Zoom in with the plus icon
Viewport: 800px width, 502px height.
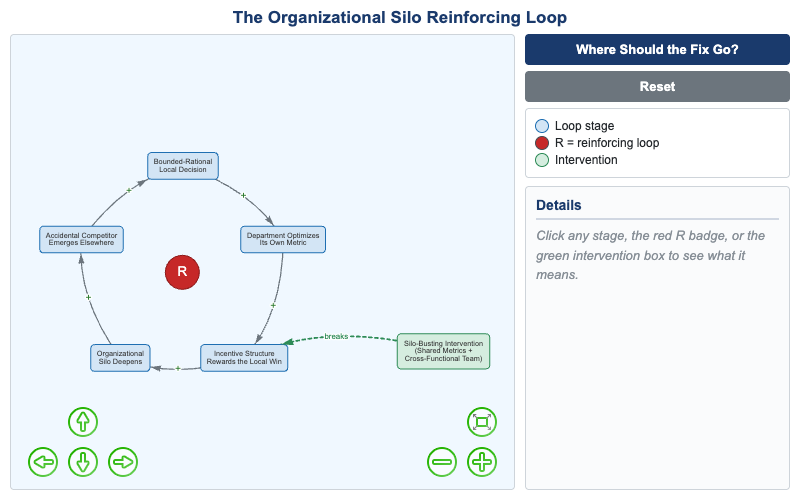[482, 462]
